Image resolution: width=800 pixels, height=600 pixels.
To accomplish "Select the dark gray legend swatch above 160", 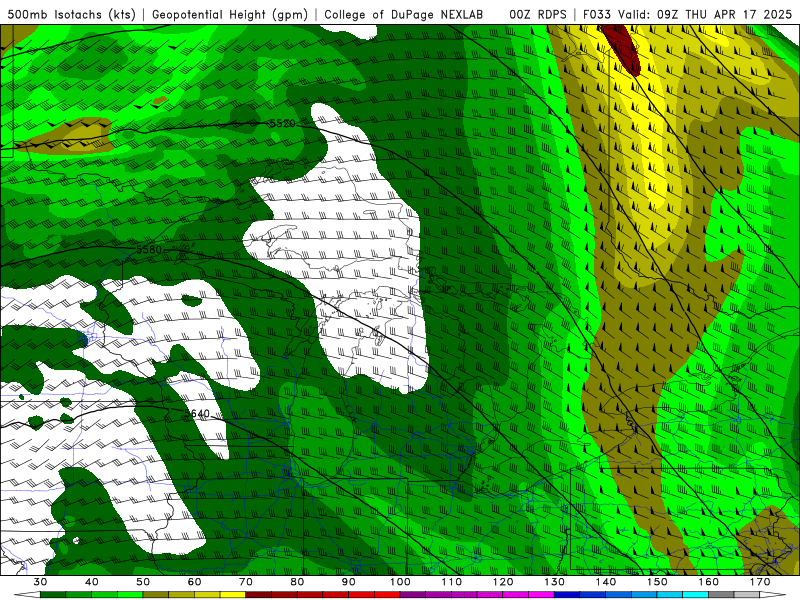I will click(x=721, y=595).
